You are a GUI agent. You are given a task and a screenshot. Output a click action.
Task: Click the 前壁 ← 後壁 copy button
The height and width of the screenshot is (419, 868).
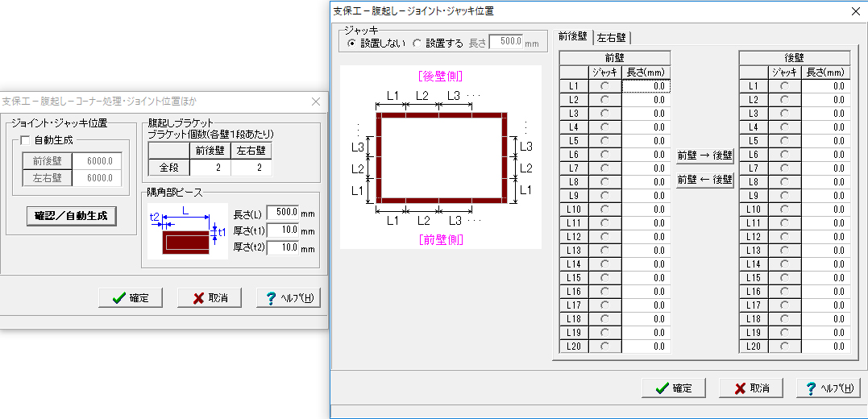[x=704, y=180]
